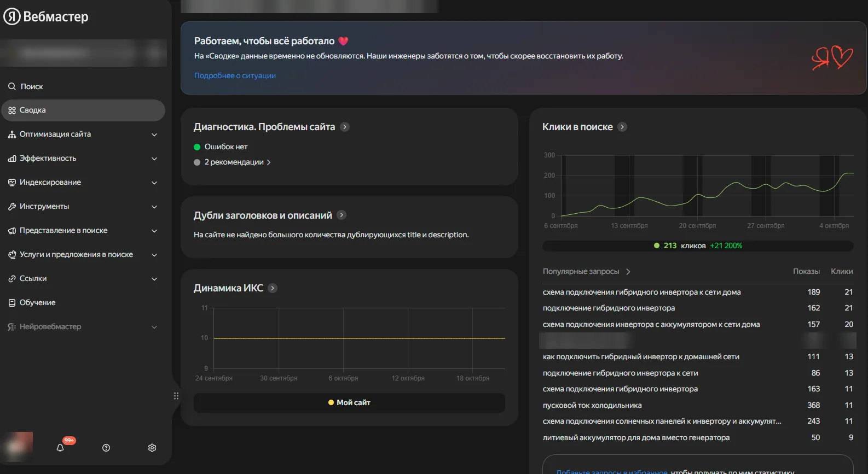The image size is (868, 474).
Task: Click the arrow icon beside Клики в поиске
Action: 622,127
